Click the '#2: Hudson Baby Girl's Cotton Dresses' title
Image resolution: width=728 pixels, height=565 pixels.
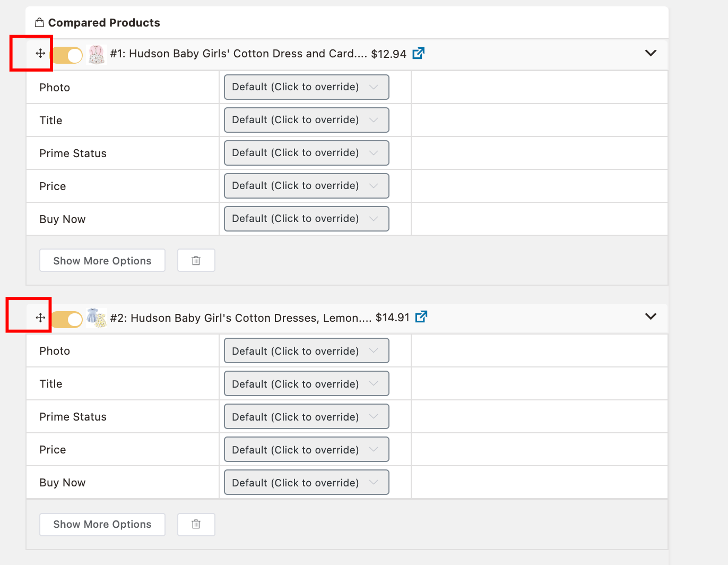point(241,318)
